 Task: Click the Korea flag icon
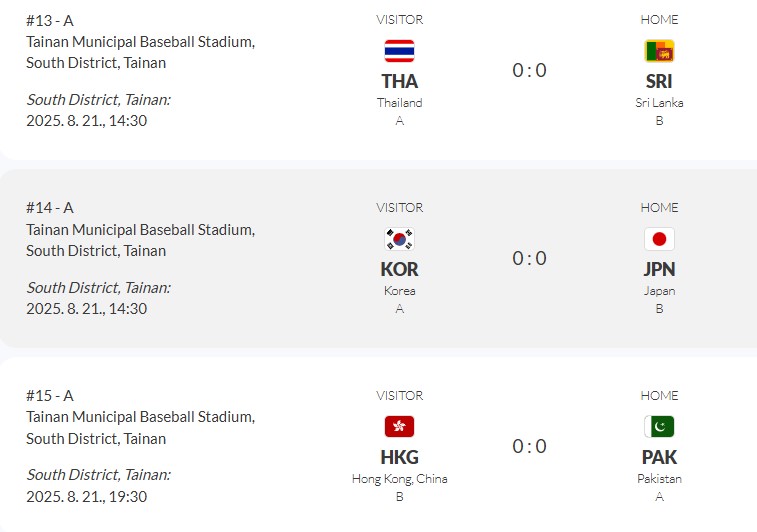[399, 239]
